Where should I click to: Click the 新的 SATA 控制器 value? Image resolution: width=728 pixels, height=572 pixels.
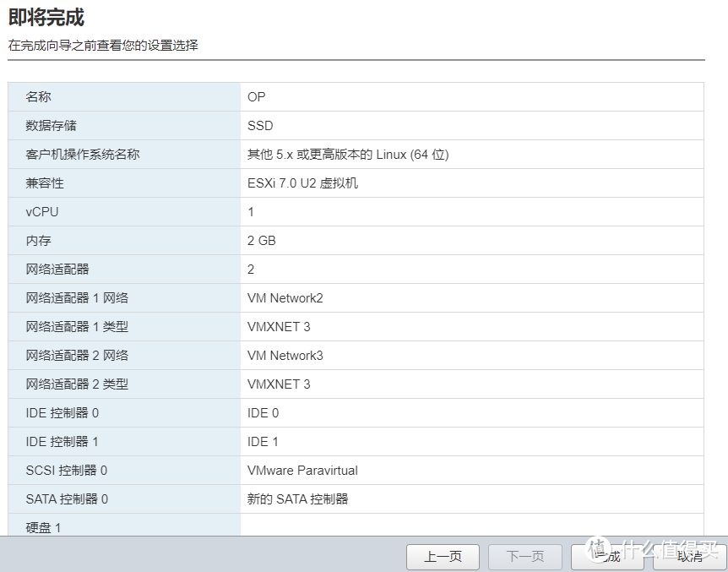297,499
